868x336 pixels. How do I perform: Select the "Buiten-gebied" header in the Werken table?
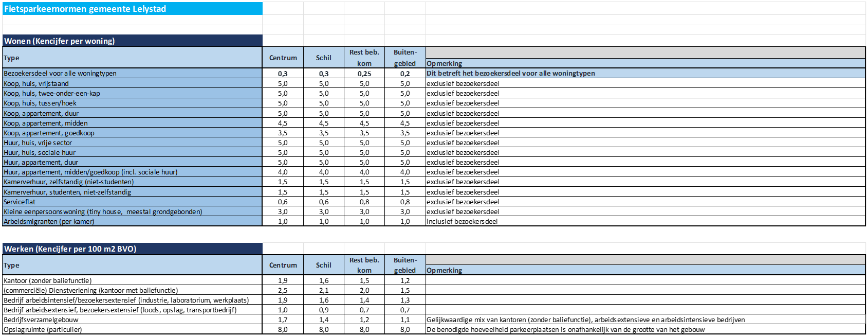coord(405,265)
